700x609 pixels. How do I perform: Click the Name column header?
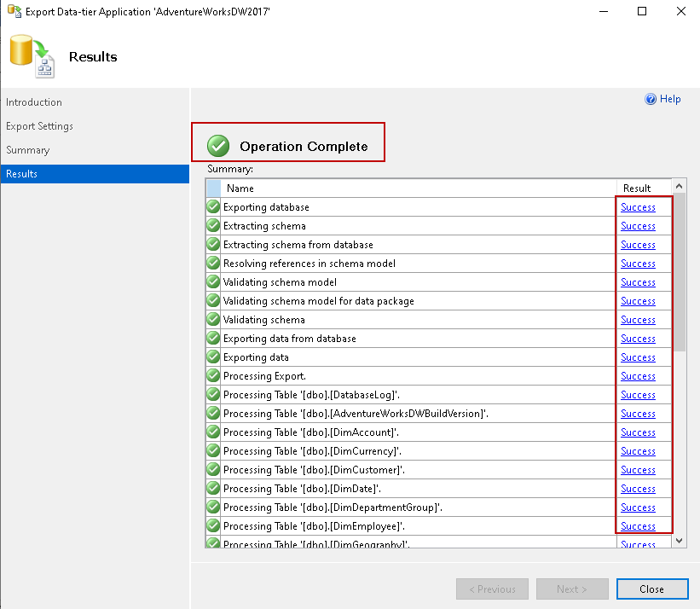coord(240,188)
